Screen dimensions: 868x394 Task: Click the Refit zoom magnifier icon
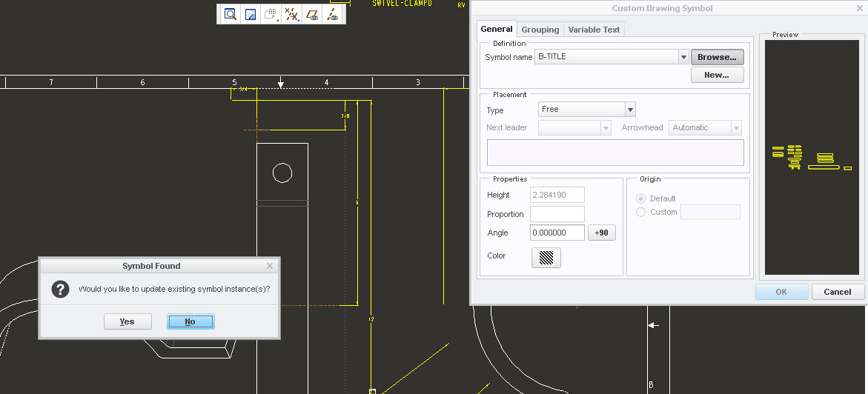pyautogui.click(x=231, y=14)
